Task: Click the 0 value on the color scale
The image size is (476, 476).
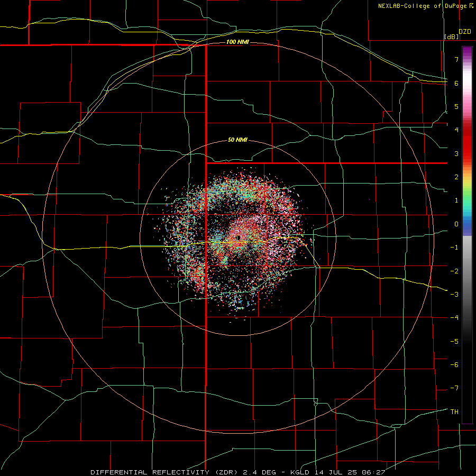Action: [x=456, y=224]
